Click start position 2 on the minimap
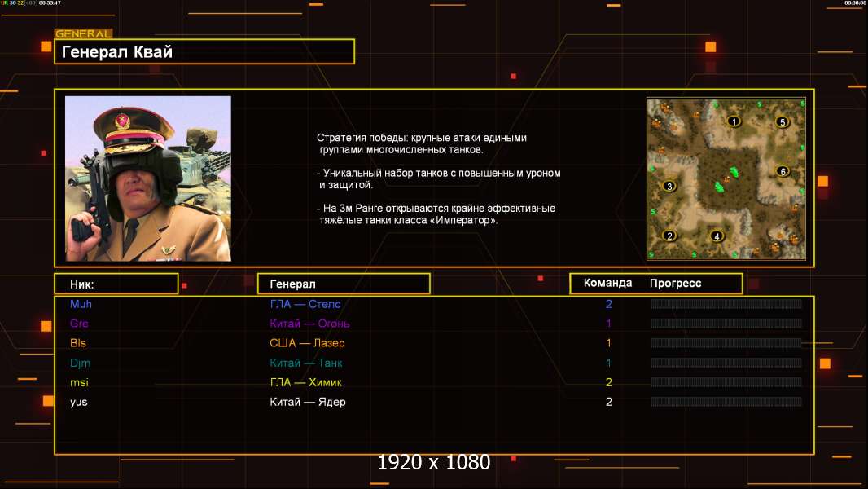 coord(669,236)
